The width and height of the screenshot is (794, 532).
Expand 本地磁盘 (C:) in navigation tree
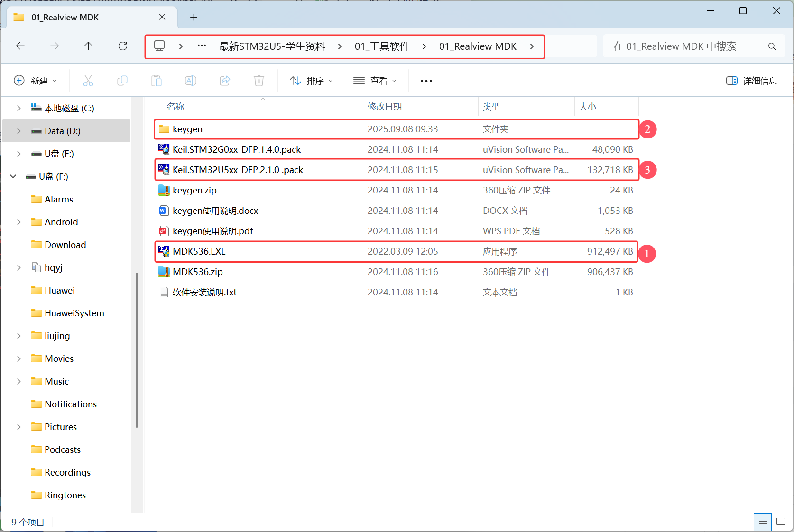tap(18, 108)
